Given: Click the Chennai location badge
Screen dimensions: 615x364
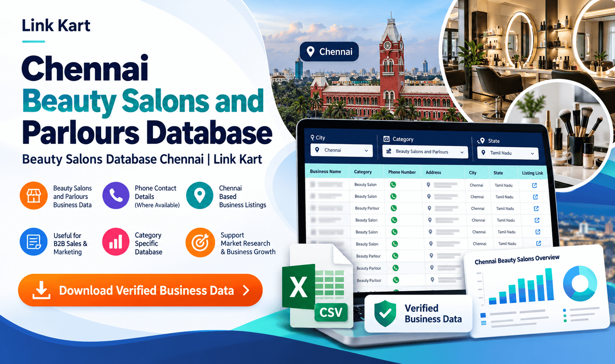Looking at the screenshot, I should click(329, 52).
